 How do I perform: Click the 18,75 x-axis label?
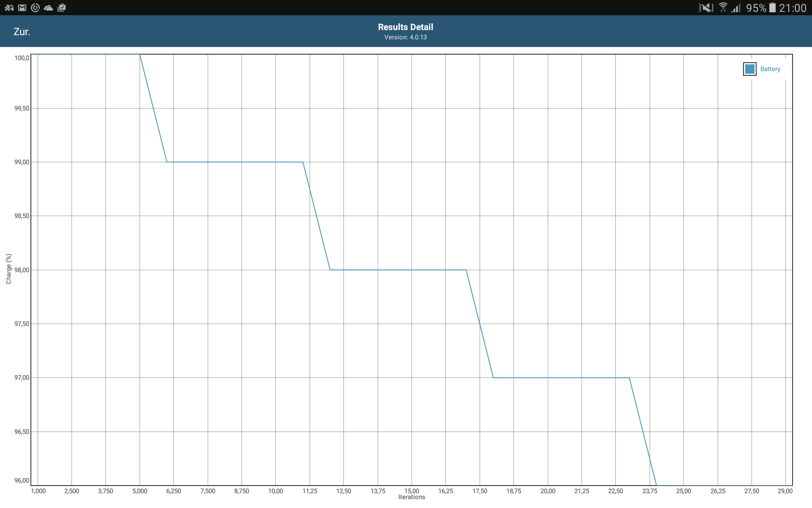point(513,491)
